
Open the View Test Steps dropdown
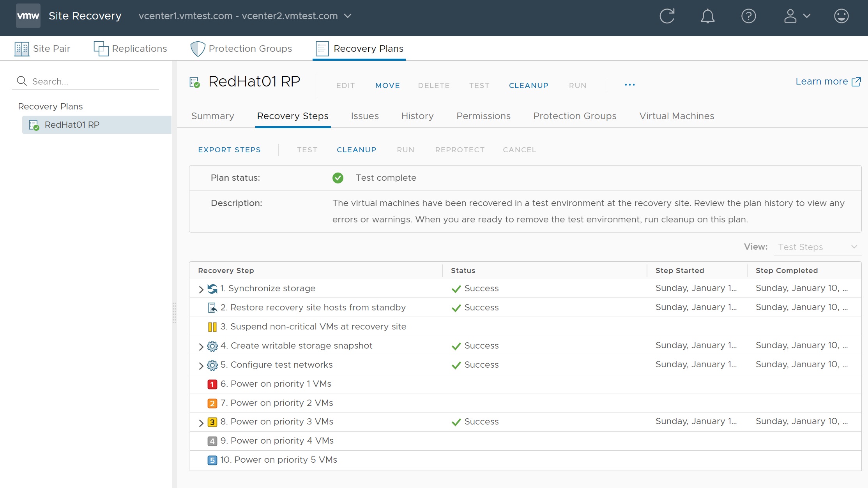tap(817, 247)
